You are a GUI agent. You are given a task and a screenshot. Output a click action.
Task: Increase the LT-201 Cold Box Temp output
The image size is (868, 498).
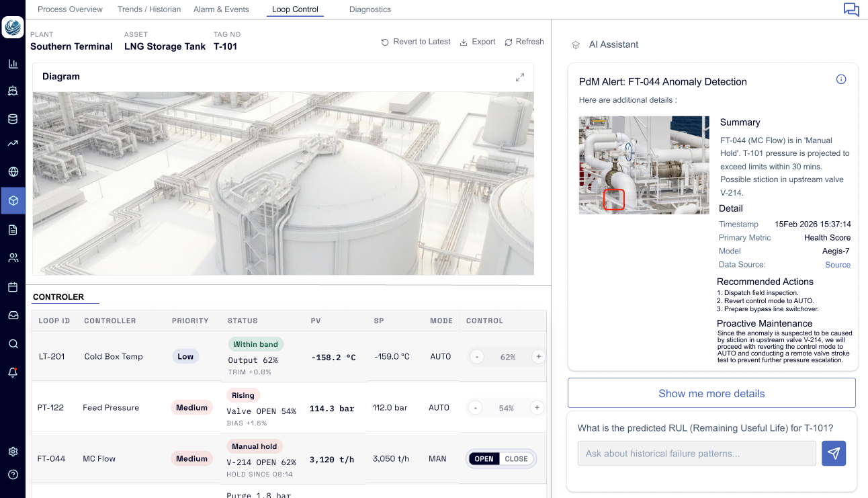tap(537, 357)
